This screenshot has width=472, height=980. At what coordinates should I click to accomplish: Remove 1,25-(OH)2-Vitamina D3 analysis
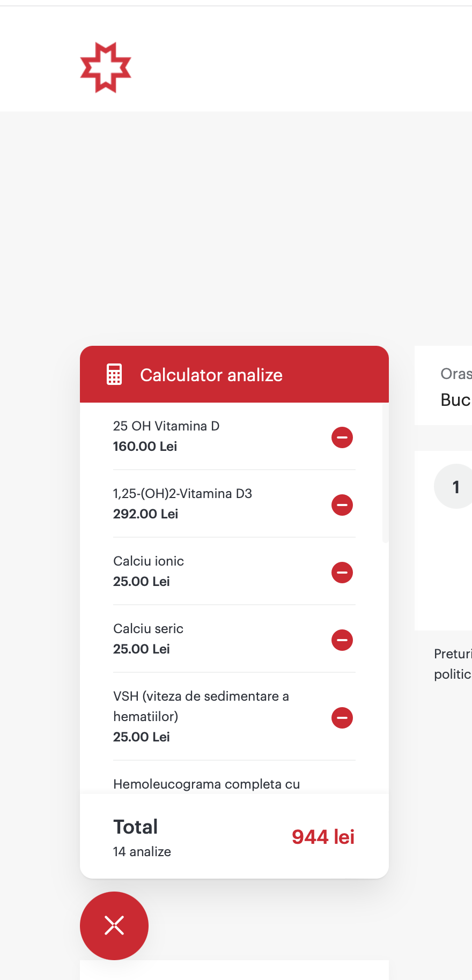(342, 505)
